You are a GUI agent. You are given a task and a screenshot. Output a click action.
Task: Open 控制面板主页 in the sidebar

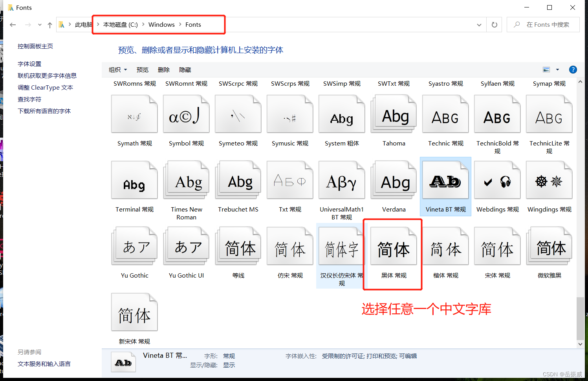point(35,46)
